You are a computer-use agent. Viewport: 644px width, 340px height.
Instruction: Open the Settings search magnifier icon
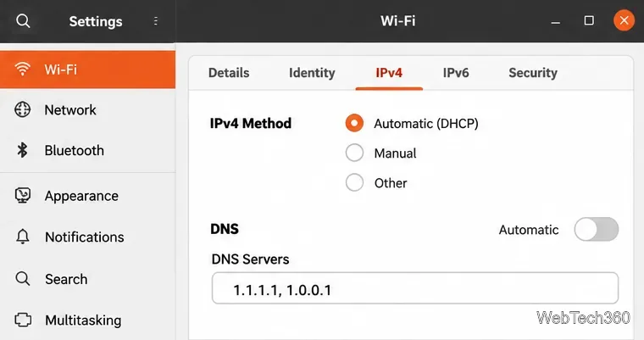click(23, 20)
